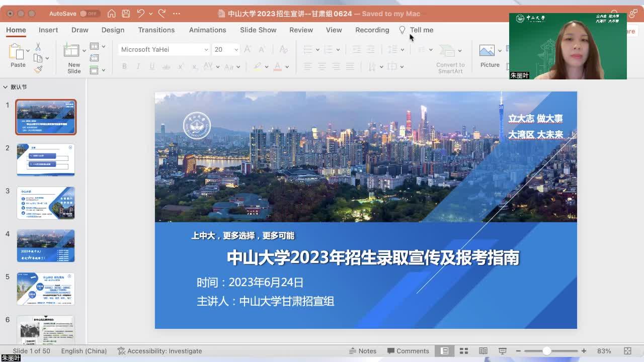The width and height of the screenshot is (644, 362).
Task: Click the Reset slide icon
Action: coord(94,58)
